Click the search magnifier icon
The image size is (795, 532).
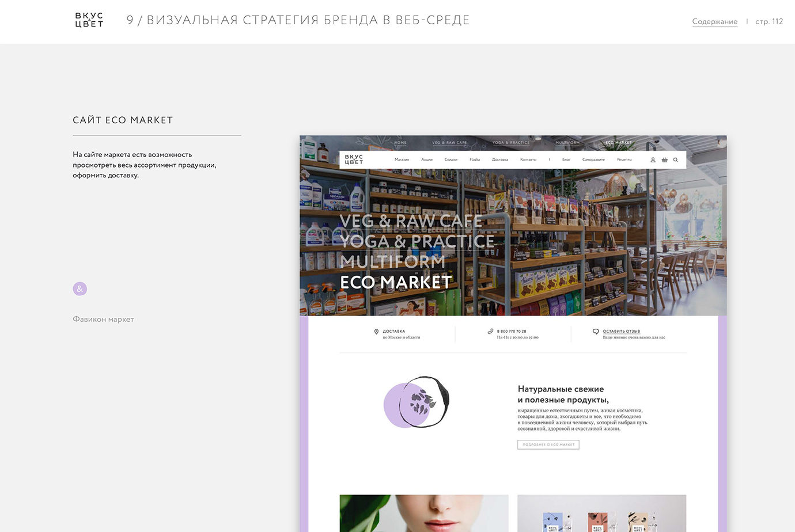[x=676, y=160]
